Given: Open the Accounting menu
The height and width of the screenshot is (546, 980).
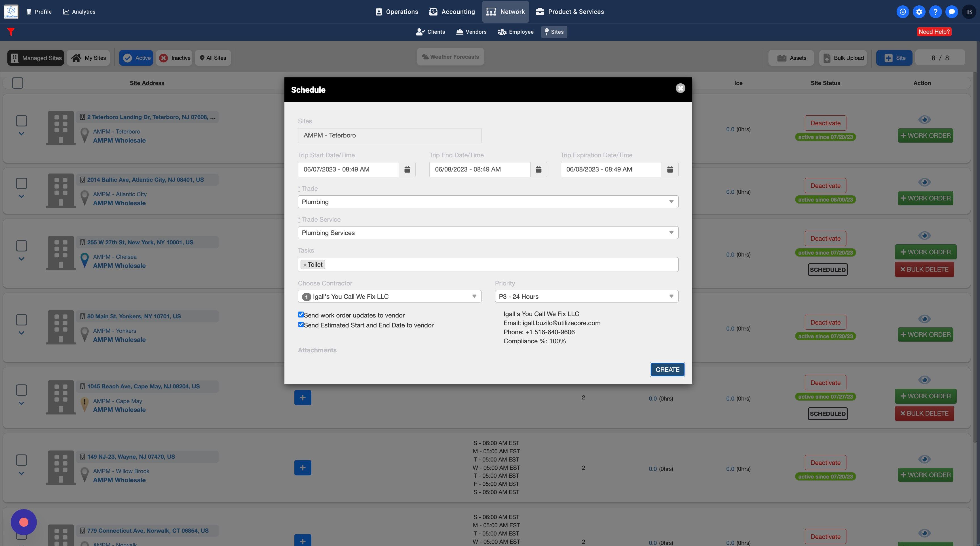Looking at the screenshot, I should [x=452, y=12].
